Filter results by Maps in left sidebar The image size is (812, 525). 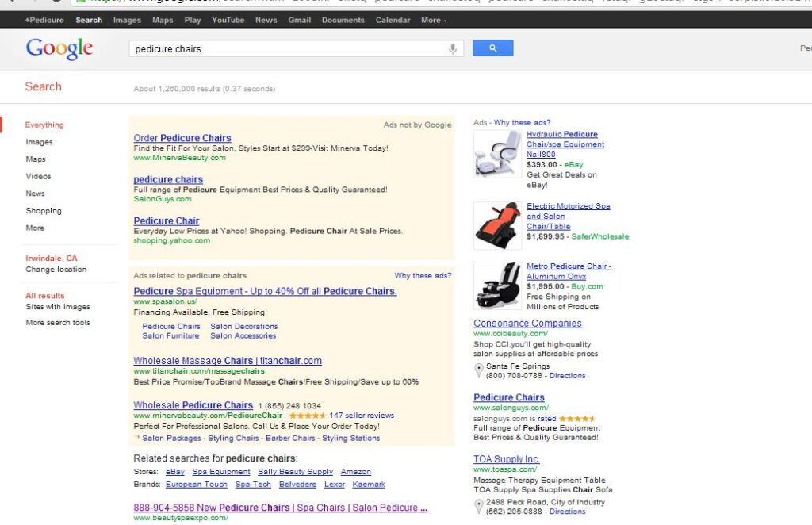(x=36, y=159)
